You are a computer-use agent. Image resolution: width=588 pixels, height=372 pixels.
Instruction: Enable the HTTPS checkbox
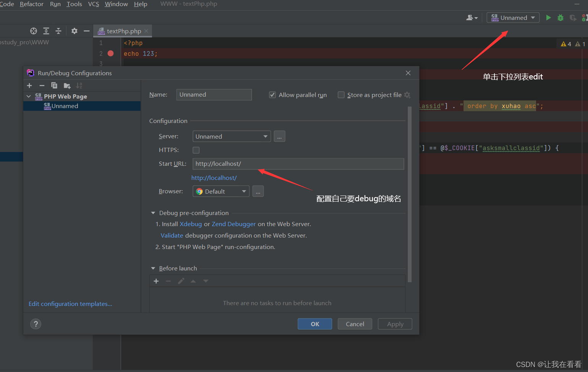point(196,150)
